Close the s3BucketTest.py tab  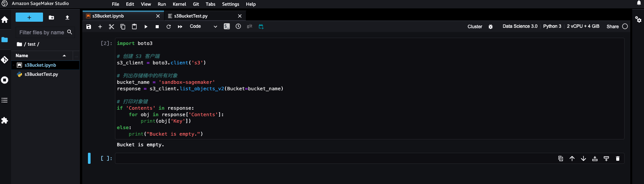point(240,16)
